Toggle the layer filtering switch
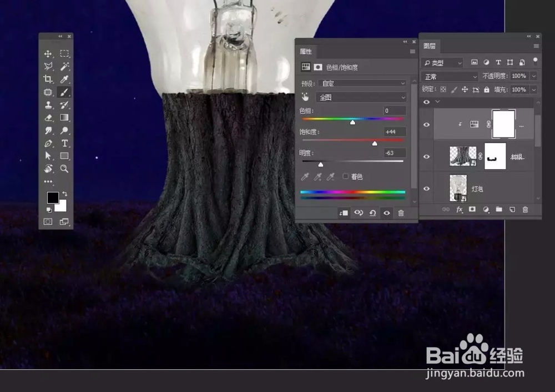Image resolution: width=555 pixels, height=392 pixels. tap(535, 62)
